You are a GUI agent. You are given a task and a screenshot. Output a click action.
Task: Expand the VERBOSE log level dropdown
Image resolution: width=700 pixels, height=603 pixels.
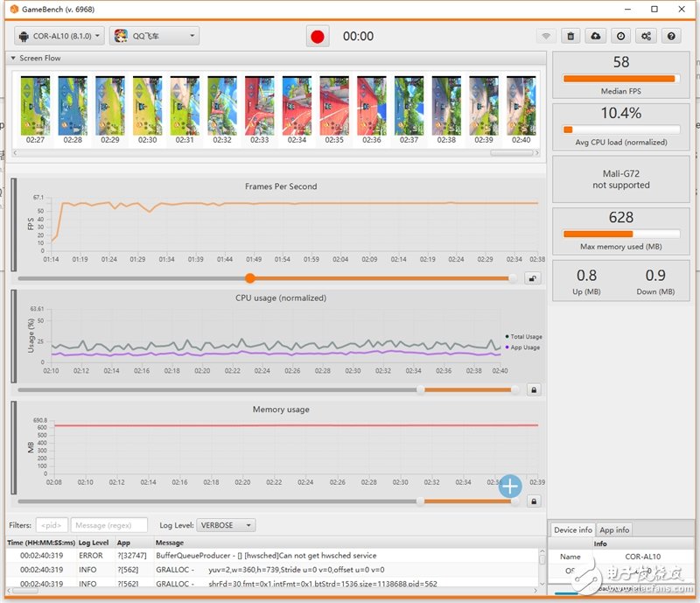click(226, 525)
